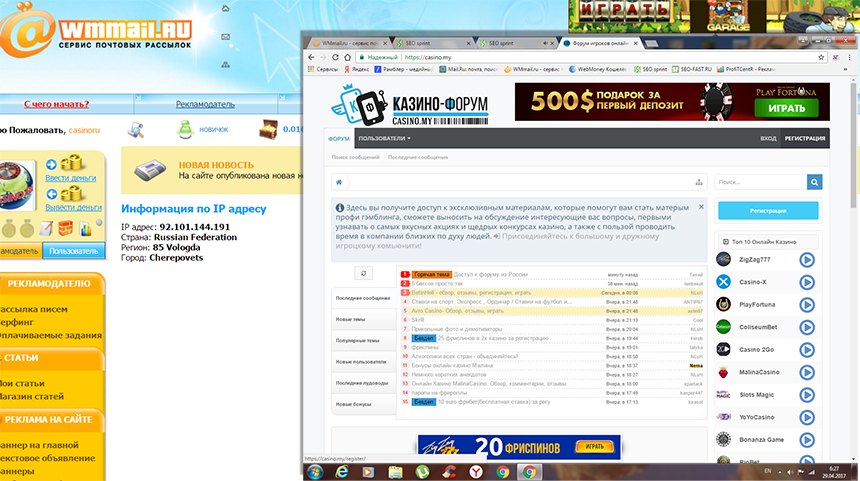The height and width of the screenshot is (481, 860).
Task: Open uTorrent from the taskbar
Action: [422, 472]
